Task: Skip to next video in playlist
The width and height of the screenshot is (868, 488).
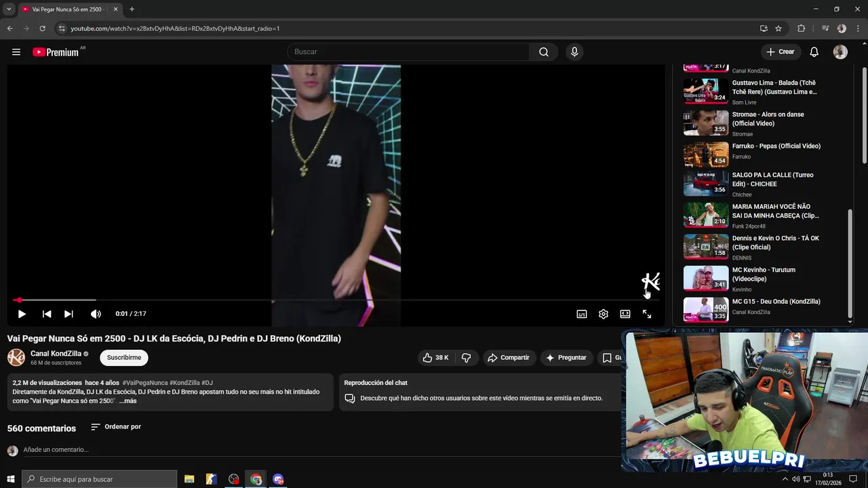Action: [68, 314]
